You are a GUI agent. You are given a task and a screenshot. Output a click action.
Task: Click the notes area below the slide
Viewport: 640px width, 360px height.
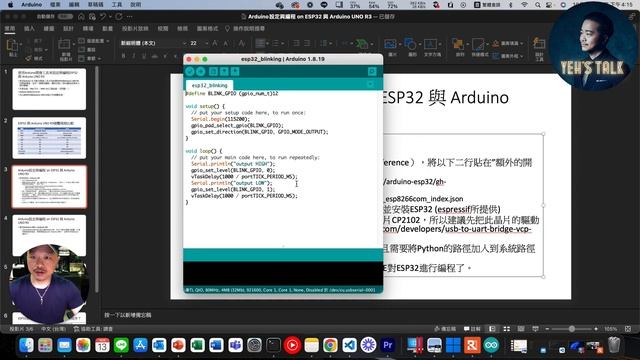pyautogui.click(x=128, y=315)
